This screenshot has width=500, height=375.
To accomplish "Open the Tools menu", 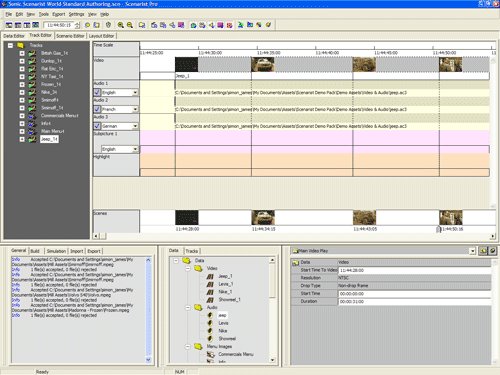I will click(44, 14).
